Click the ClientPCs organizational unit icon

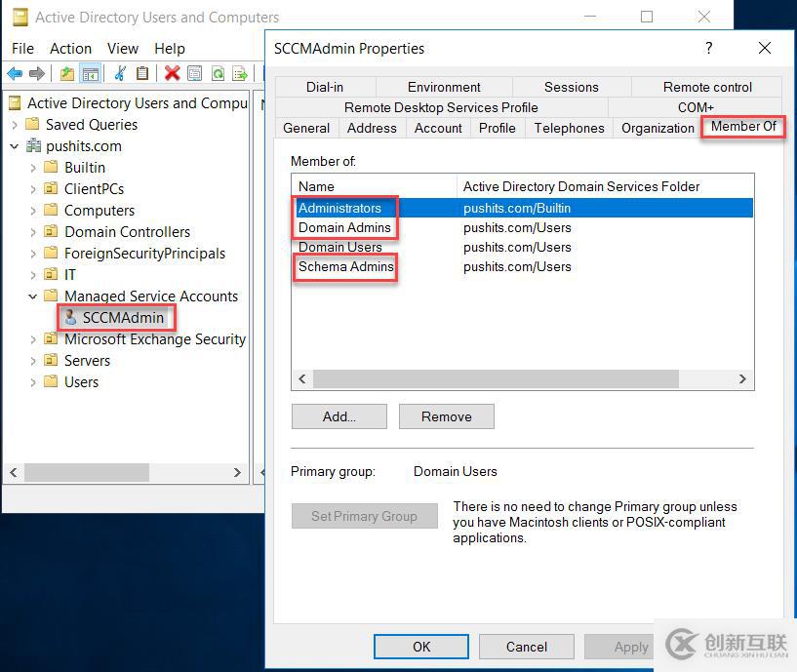coord(51,188)
